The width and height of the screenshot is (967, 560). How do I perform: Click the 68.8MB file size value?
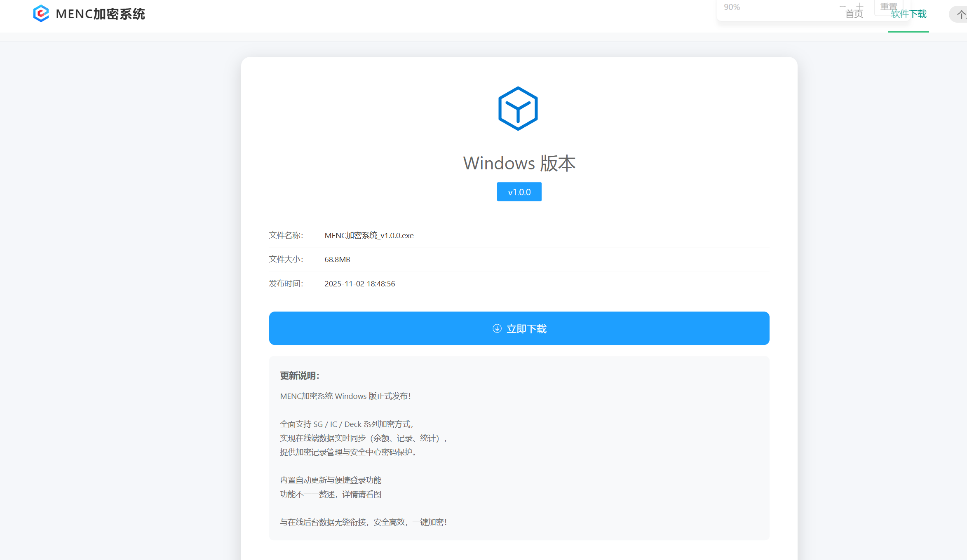(x=337, y=260)
